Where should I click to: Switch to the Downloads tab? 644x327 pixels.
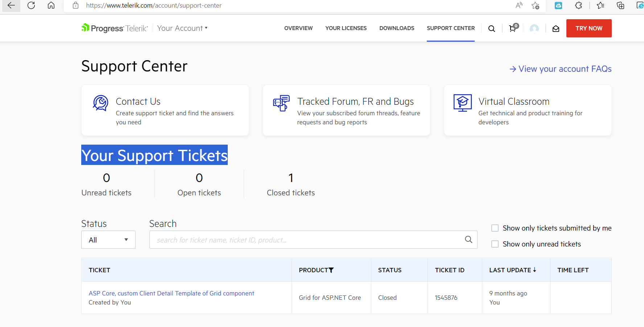[x=397, y=28]
